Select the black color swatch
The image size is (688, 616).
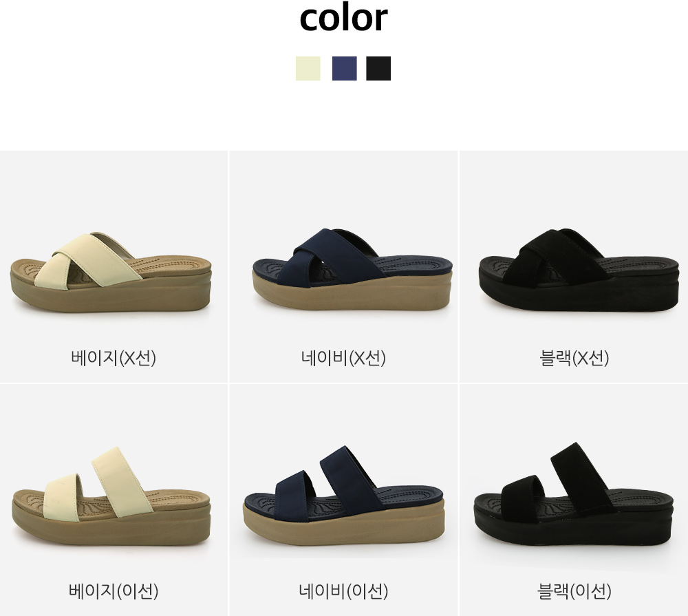378,69
